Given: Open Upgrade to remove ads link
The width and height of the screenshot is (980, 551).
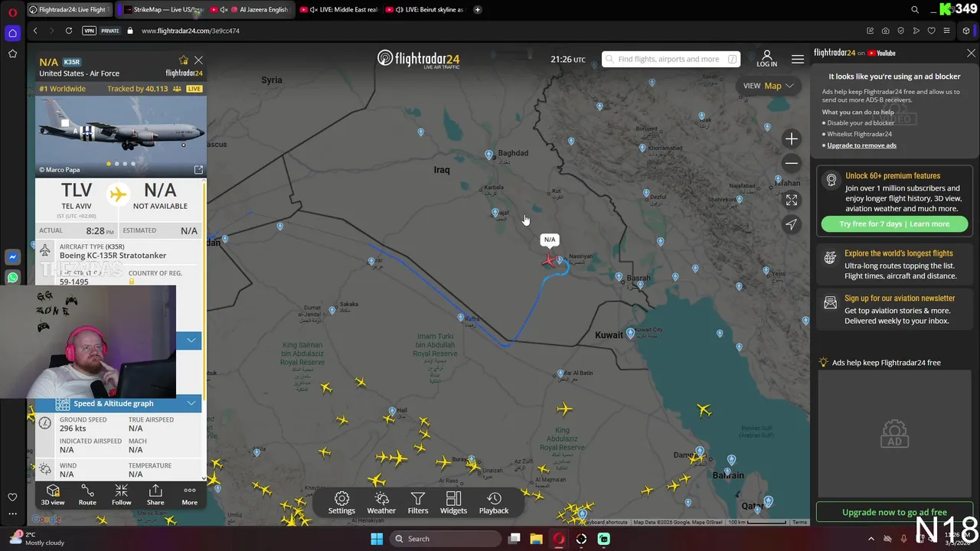Looking at the screenshot, I should [861, 145].
